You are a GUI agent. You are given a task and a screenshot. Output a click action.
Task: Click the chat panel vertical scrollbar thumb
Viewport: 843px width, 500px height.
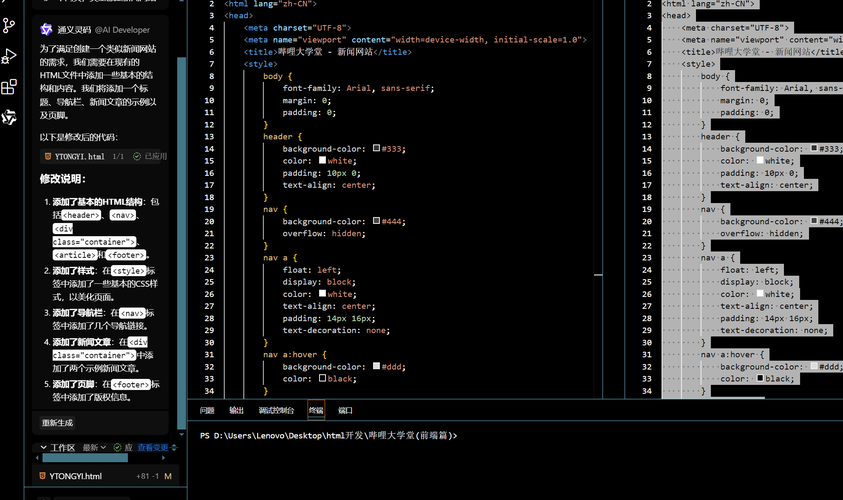(182, 242)
